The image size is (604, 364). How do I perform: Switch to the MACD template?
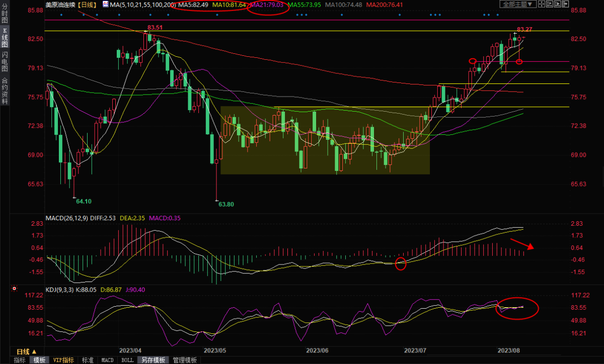(108, 360)
